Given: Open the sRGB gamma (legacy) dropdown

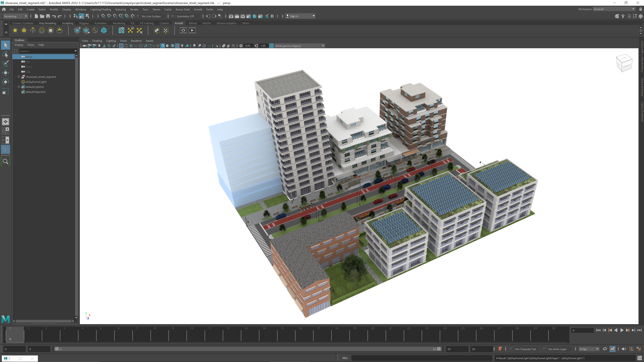Looking at the screenshot, I should click(300, 46).
